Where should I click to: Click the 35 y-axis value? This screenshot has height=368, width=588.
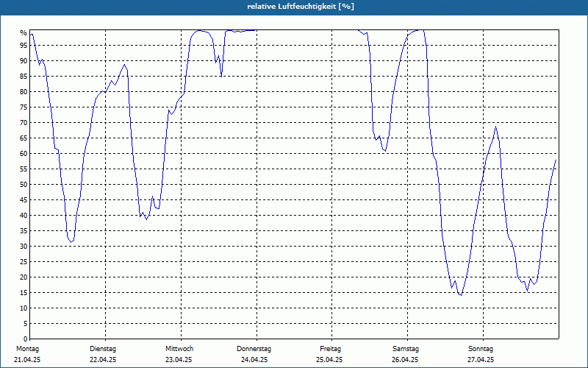24,231
